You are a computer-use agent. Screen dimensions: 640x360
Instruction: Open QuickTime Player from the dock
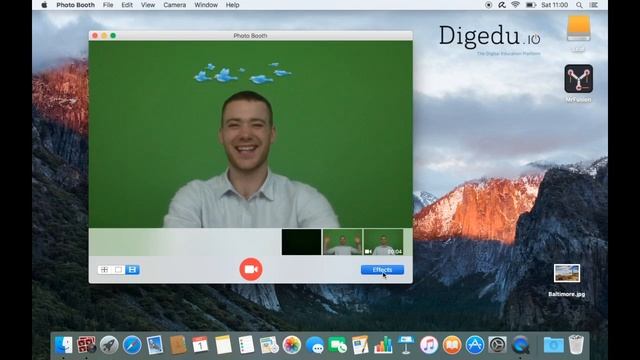[520, 345]
